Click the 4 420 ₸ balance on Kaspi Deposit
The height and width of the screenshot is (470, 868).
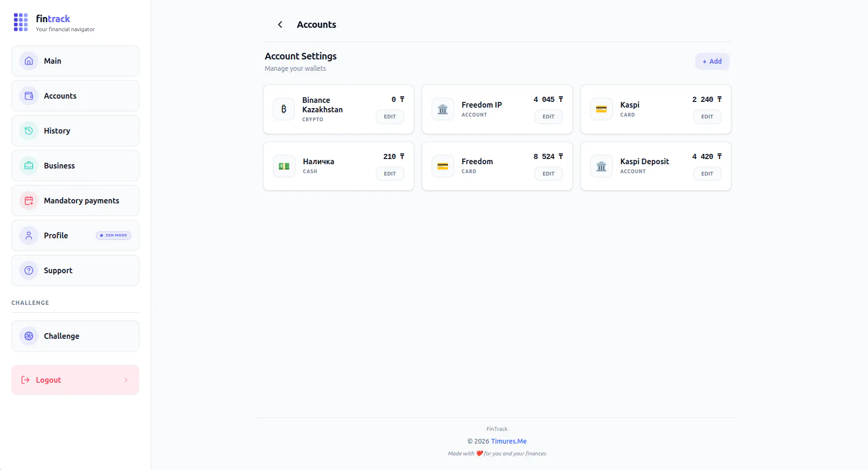coord(707,157)
